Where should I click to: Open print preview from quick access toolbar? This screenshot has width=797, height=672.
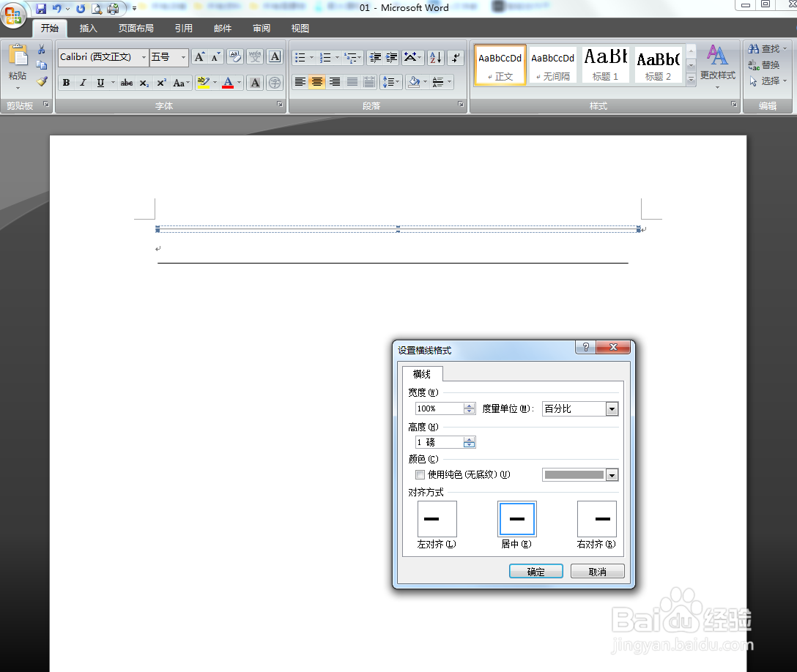point(97,9)
